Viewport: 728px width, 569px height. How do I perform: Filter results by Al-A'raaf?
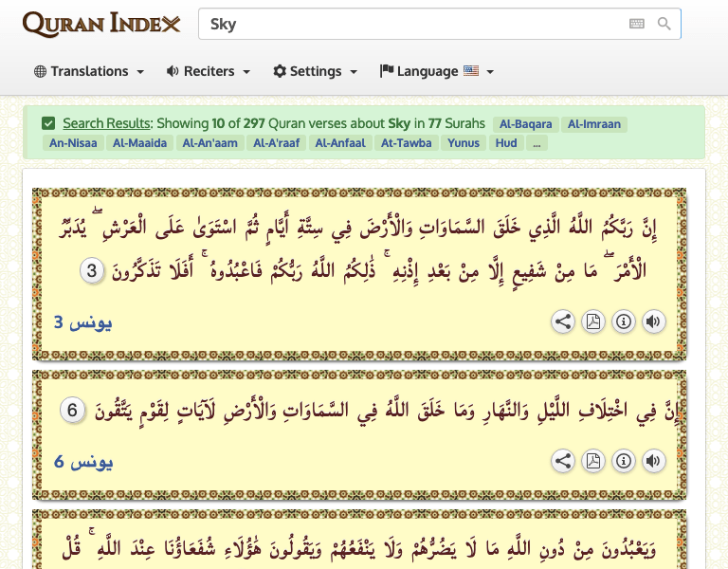click(x=276, y=143)
